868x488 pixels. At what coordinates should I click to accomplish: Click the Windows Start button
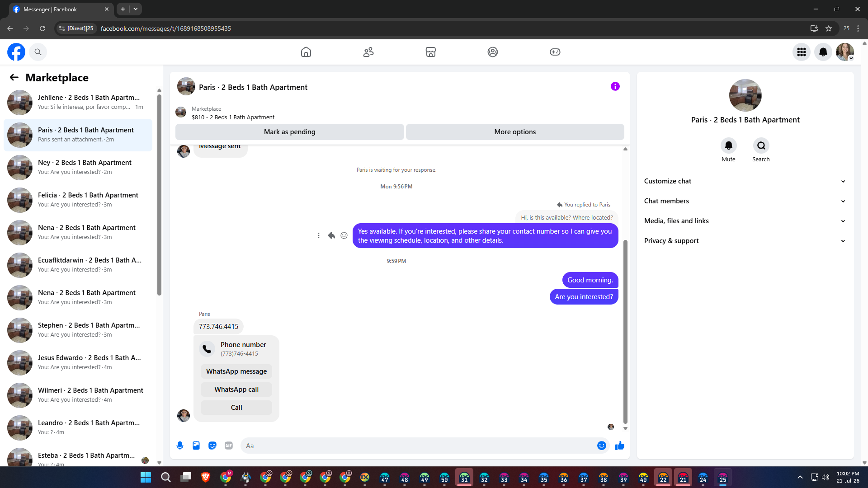[146, 478]
